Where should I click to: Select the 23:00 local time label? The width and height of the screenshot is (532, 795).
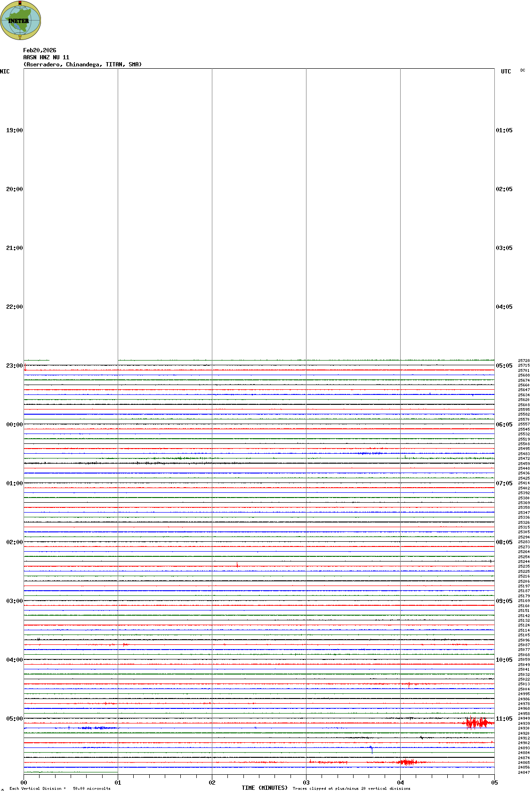coord(14,366)
